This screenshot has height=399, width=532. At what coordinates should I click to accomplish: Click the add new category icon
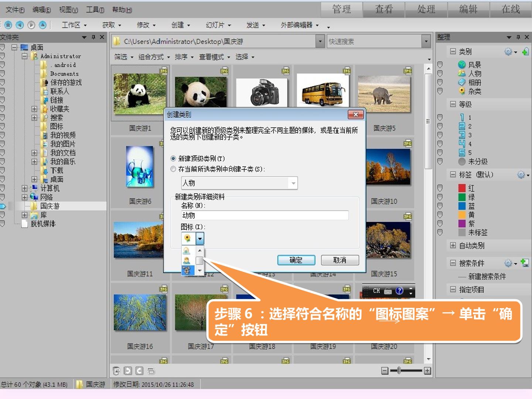click(x=525, y=52)
